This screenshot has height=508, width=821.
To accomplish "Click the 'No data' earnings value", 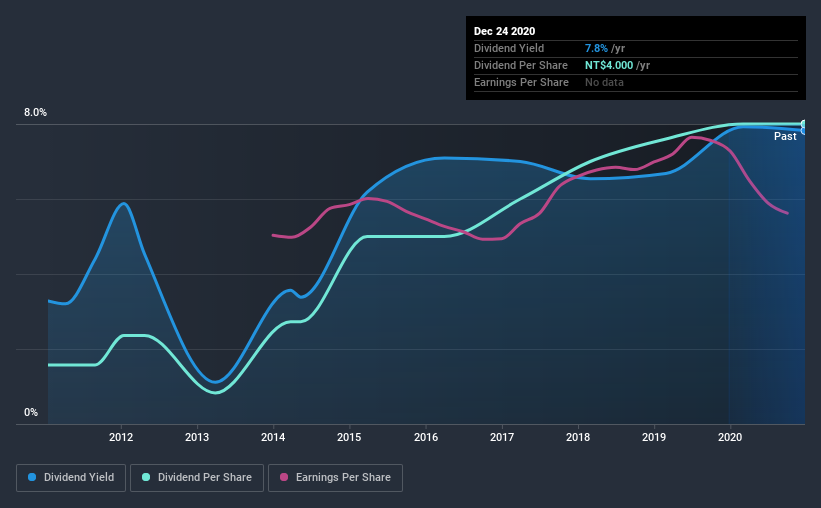I will (x=604, y=82).
